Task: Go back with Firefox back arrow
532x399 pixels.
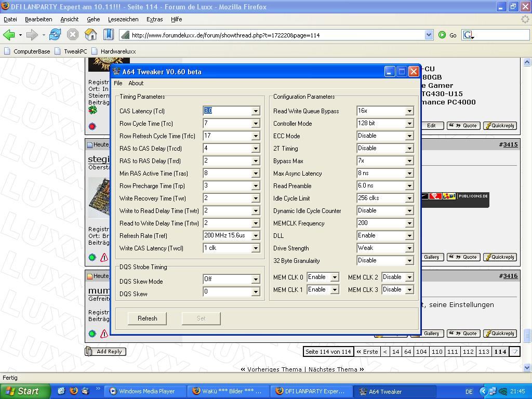Action: tap(8, 35)
